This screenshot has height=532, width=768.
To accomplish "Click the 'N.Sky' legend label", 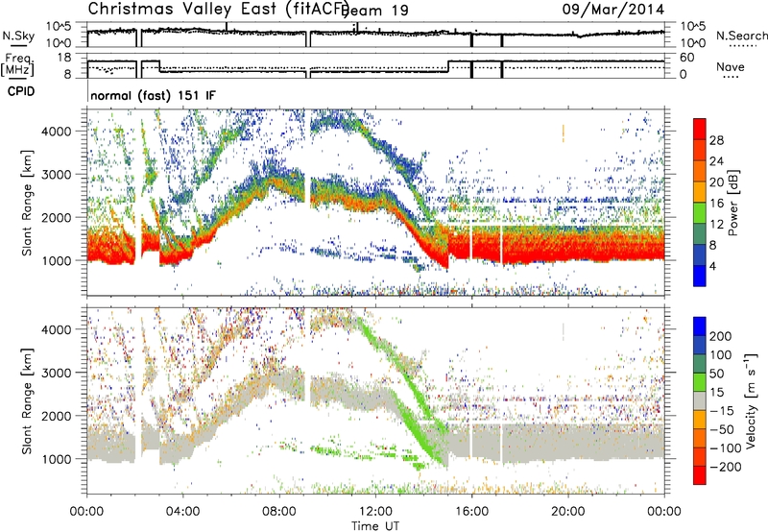I will (18, 36).
